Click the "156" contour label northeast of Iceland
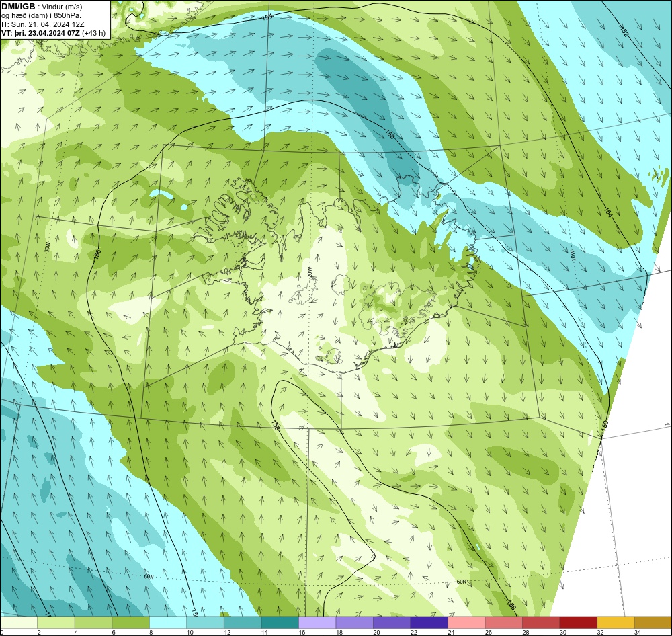This screenshot has height=636, width=672. [390, 134]
